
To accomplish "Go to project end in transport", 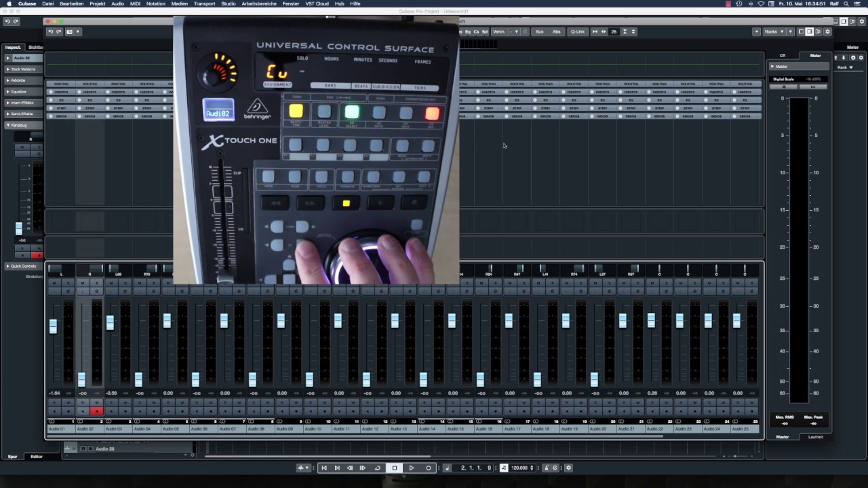I will (x=337, y=468).
